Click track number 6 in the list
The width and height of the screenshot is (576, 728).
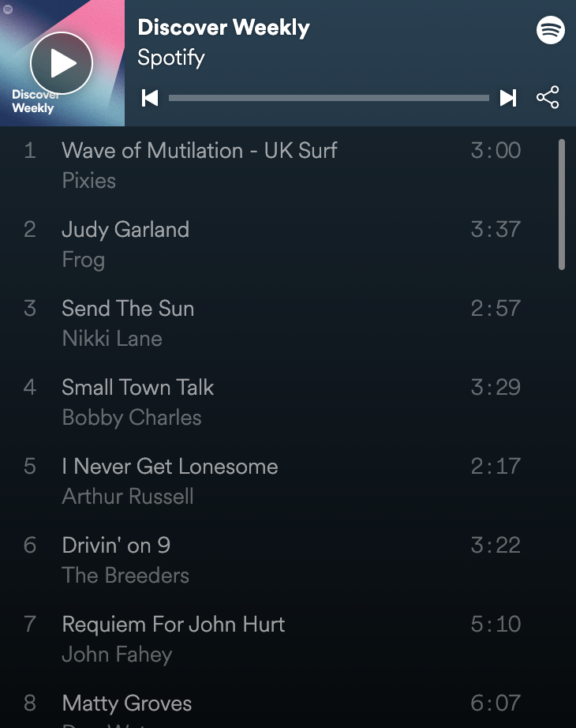click(30, 546)
